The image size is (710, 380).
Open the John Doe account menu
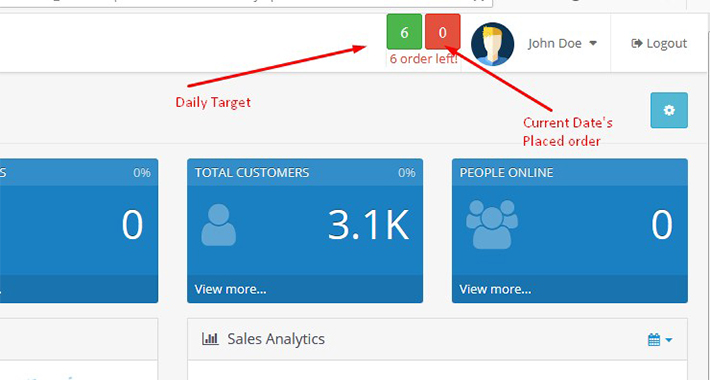tap(562, 43)
